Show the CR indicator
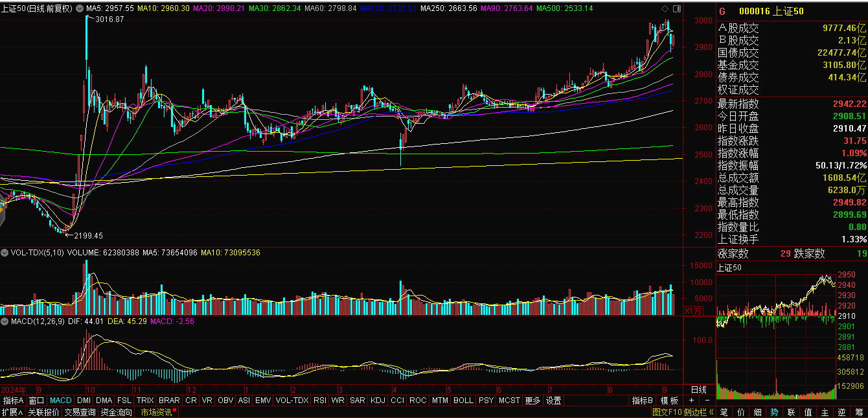 pos(190,401)
